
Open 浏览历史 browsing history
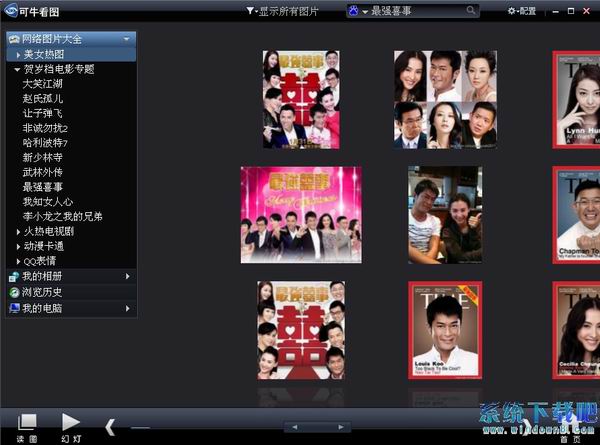click(x=71, y=292)
